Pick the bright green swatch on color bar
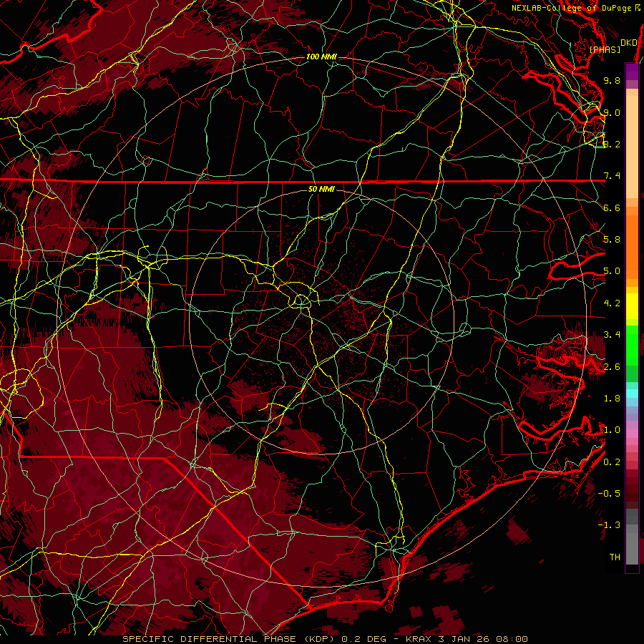The image size is (644, 644). click(x=632, y=346)
